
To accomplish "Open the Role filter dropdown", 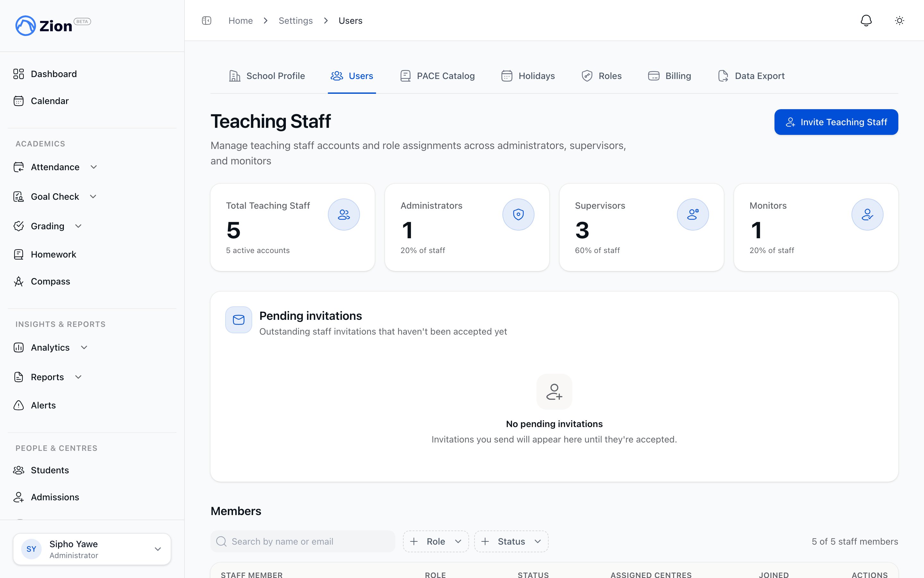I will [436, 541].
